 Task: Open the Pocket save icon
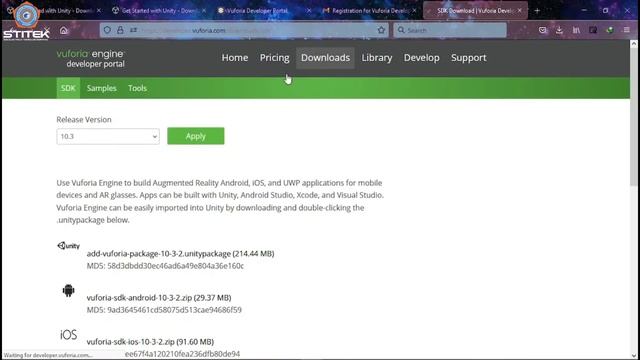[542, 30]
